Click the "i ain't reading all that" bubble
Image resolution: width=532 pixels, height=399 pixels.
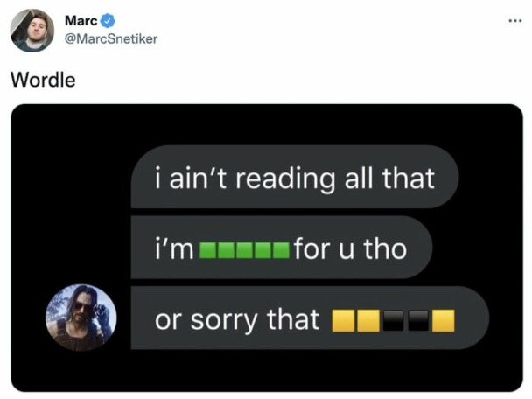pyautogui.click(x=294, y=178)
